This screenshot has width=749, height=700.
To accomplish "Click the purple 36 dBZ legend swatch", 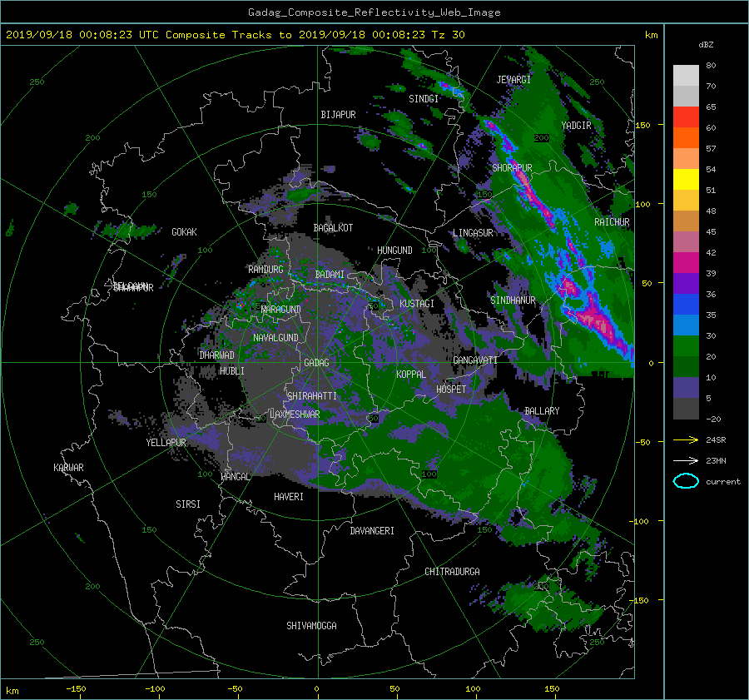I will (x=686, y=284).
